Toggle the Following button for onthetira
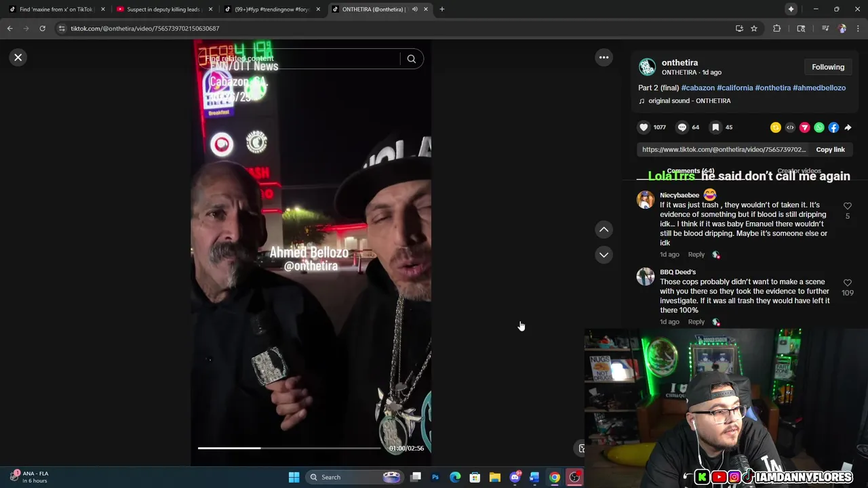 (828, 67)
